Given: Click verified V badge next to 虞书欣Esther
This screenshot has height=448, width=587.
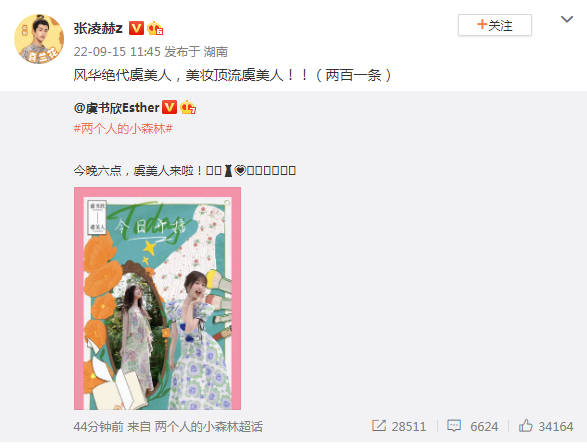Looking at the screenshot, I should [x=169, y=107].
